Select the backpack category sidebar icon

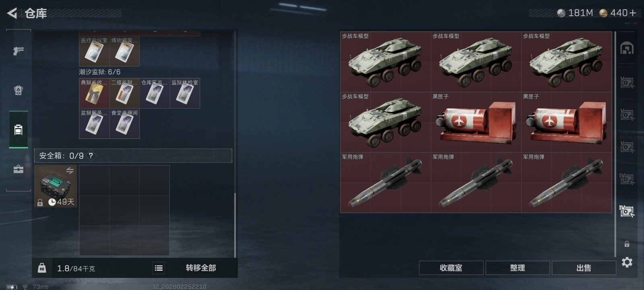tap(18, 90)
